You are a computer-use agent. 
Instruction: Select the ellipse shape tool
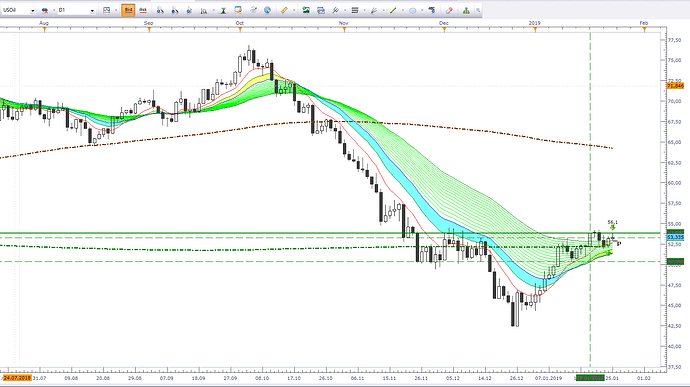[x=412, y=10]
